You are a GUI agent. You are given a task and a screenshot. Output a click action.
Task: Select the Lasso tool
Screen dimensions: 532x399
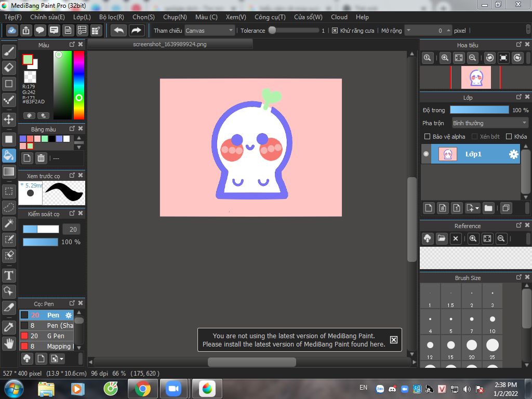[x=9, y=207]
